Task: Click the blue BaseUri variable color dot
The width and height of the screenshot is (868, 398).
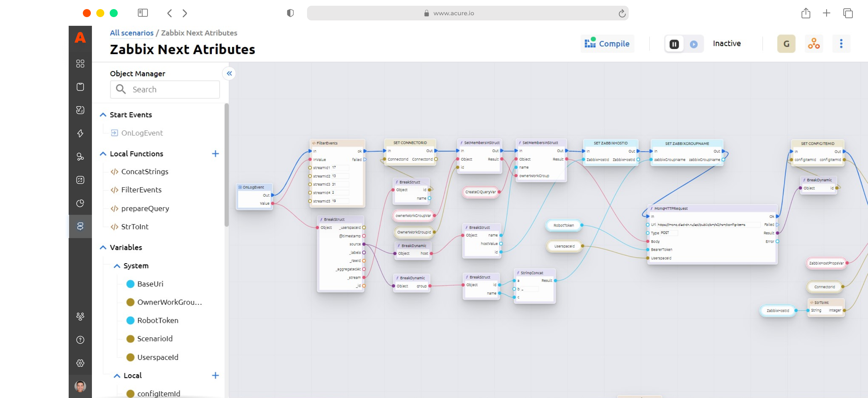Action: 130,284
